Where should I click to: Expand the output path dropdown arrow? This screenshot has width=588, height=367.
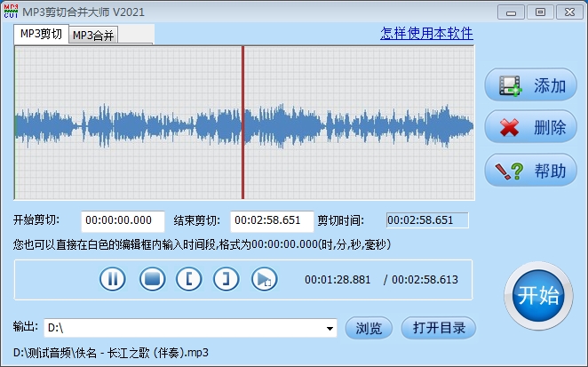pyautogui.click(x=330, y=329)
